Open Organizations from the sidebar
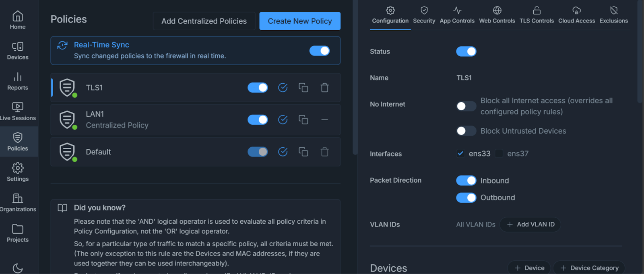Viewport: 644px width, 274px height. [18, 202]
